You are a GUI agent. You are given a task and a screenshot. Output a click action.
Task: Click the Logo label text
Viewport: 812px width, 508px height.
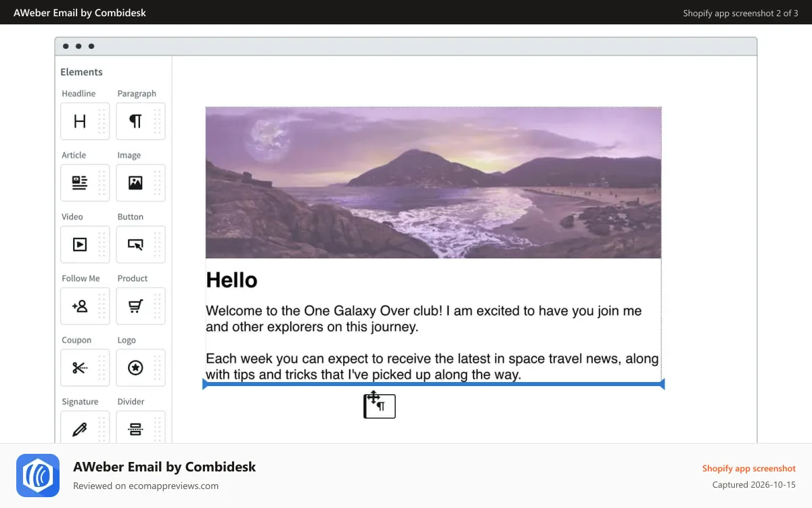(x=127, y=340)
